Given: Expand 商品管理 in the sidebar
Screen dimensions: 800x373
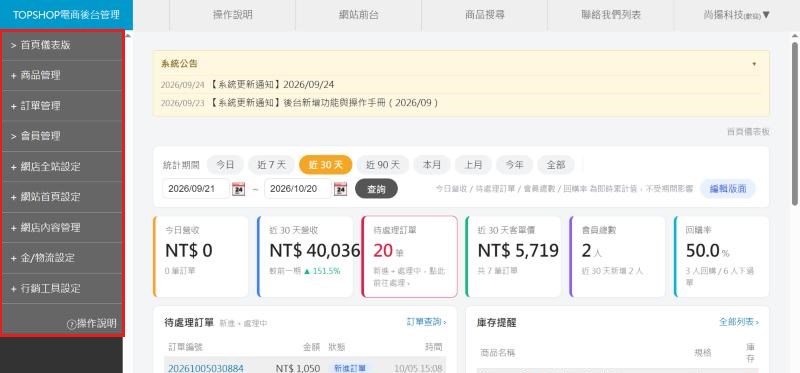Looking at the screenshot, I should 62,76.
